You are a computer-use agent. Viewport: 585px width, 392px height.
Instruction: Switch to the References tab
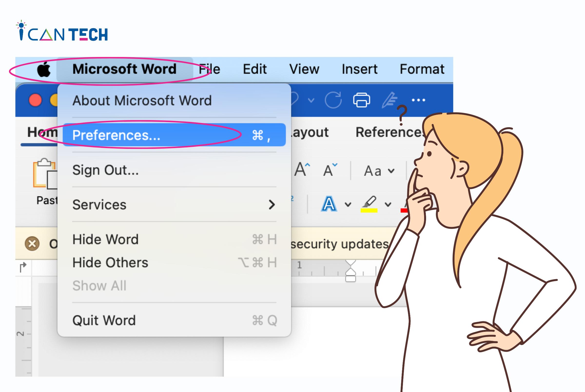point(390,132)
